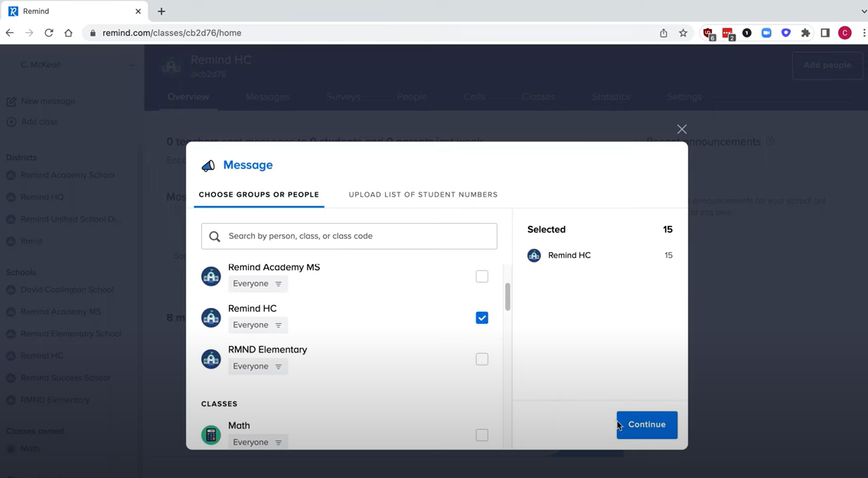
Task: Click the Remind Academy MS school avatar
Action: [x=211, y=276]
